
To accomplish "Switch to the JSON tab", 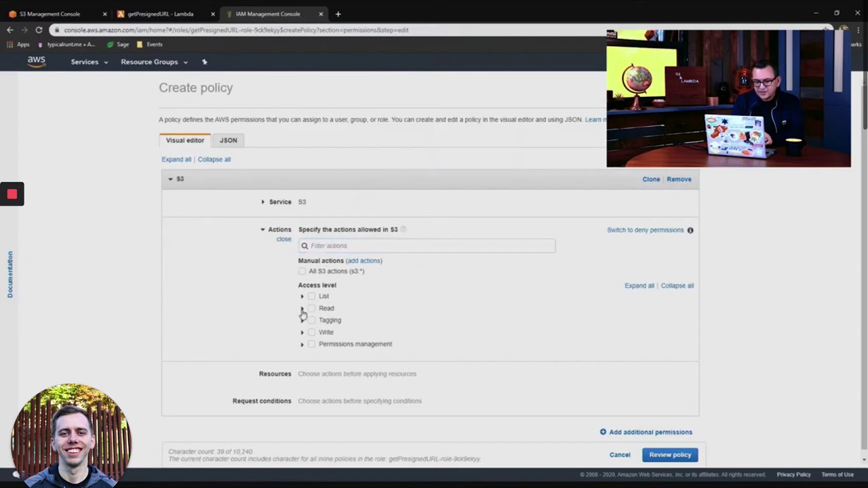I will tap(229, 140).
